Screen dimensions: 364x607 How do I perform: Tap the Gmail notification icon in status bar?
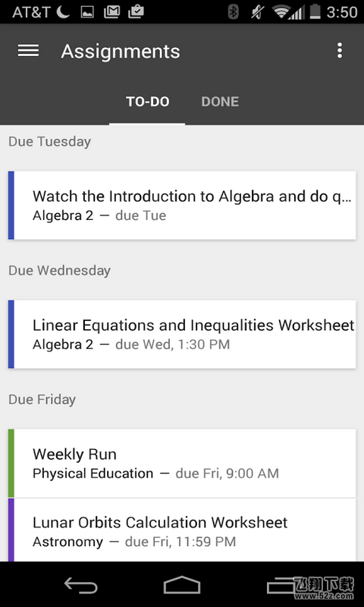tap(111, 12)
